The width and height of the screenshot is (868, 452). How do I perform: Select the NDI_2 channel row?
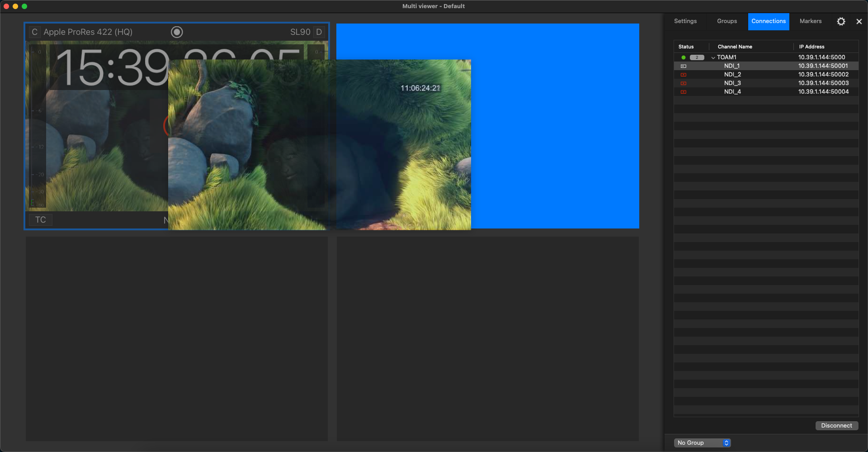pyautogui.click(x=766, y=75)
